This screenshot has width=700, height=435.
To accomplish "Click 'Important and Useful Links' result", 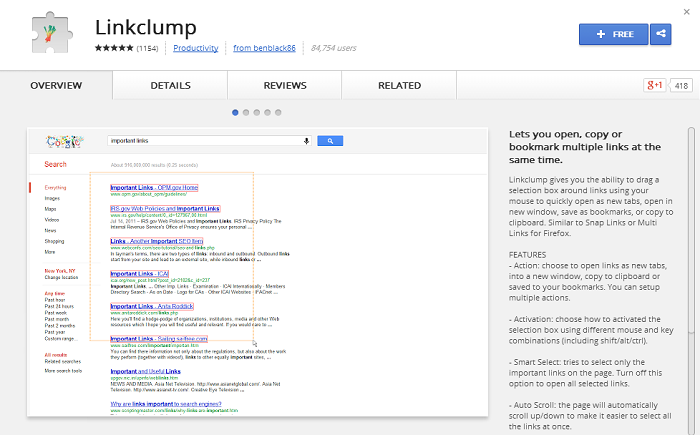I will pos(146,372).
